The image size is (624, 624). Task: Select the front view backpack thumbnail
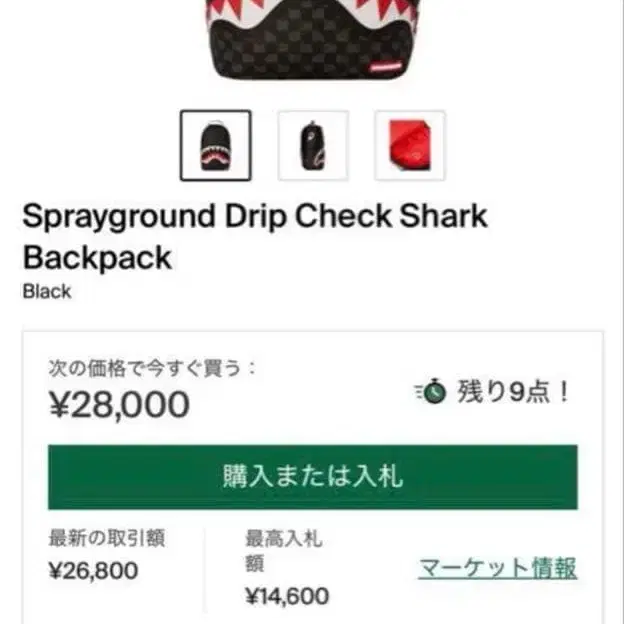pyautogui.click(x=216, y=145)
